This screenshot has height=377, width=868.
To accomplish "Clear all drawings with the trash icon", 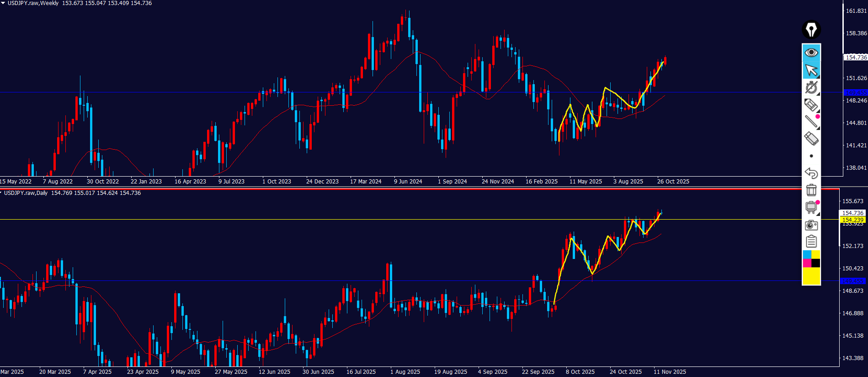I will (811, 190).
